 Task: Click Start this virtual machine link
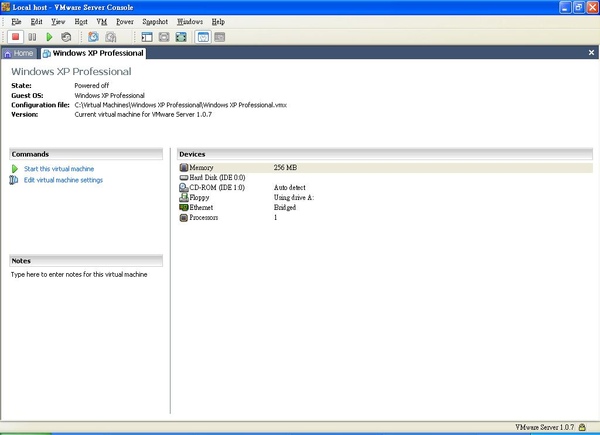[x=59, y=169]
